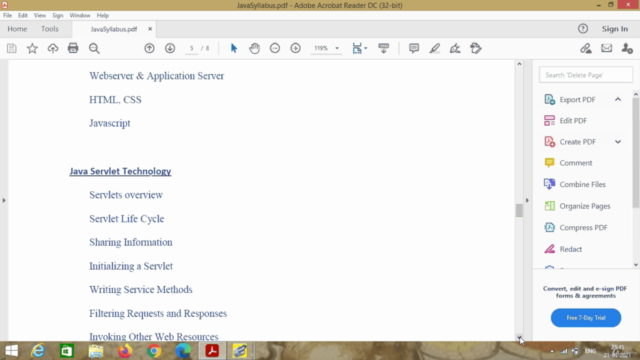This screenshot has height=360, width=640.
Task: Activate the Hand pan tool
Action: 254,48
